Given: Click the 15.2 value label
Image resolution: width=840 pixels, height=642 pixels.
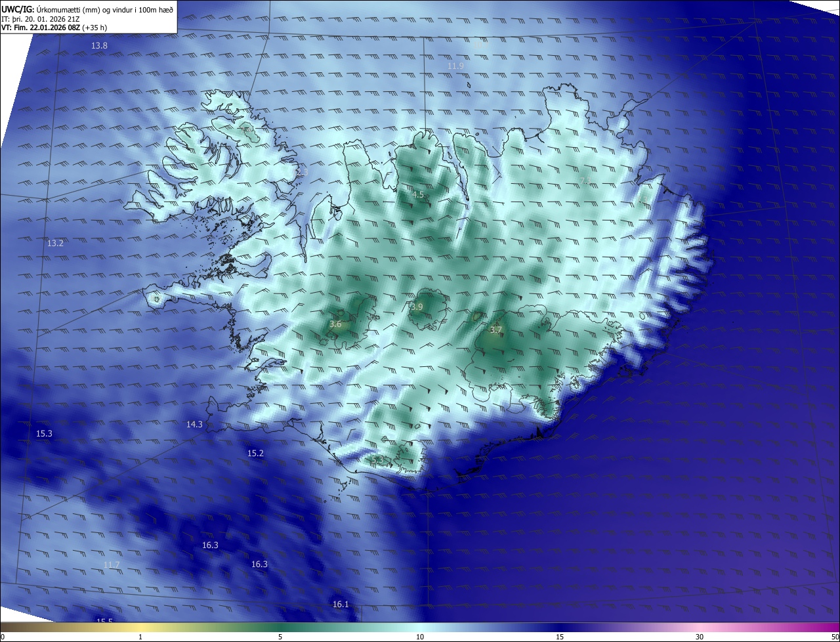Looking at the screenshot, I should (255, 454).
